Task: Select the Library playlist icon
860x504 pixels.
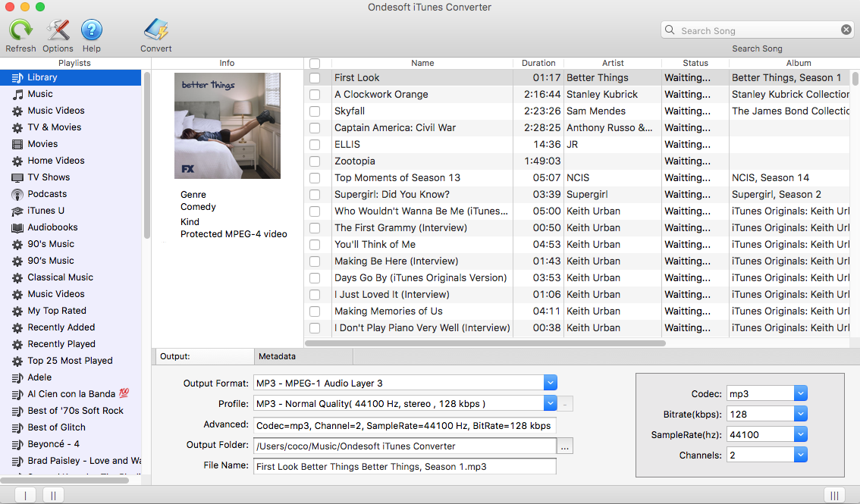Action: (x=17, y=77)
